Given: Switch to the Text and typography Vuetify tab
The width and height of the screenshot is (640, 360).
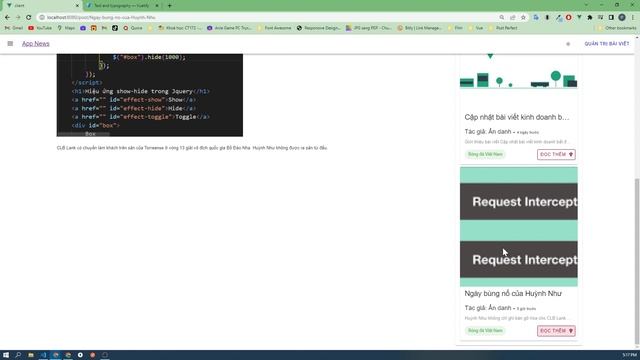Looking at the screenshot, I should pos(121,6).
